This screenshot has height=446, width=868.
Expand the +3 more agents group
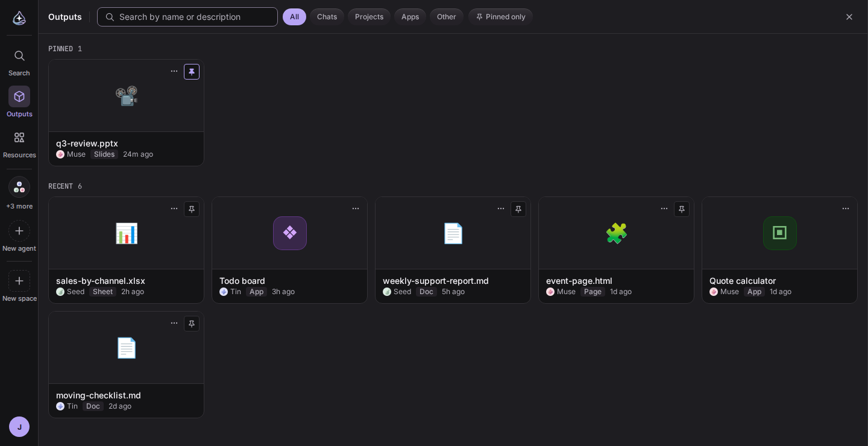[19, 193]
